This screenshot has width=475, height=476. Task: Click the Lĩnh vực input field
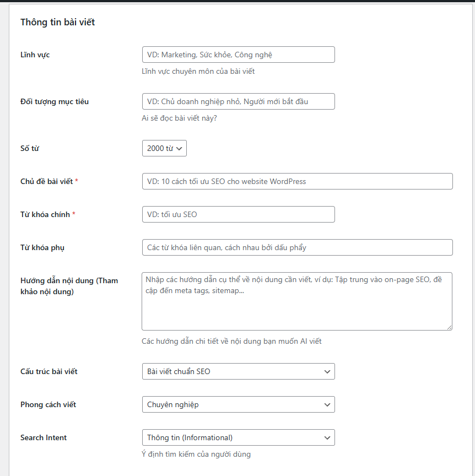pos(238,55)
